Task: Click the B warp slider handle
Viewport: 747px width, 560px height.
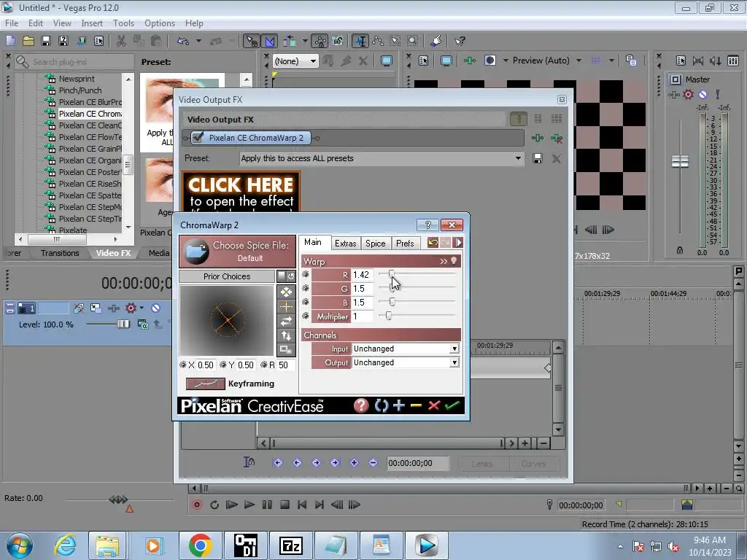Action: (392, 302)
